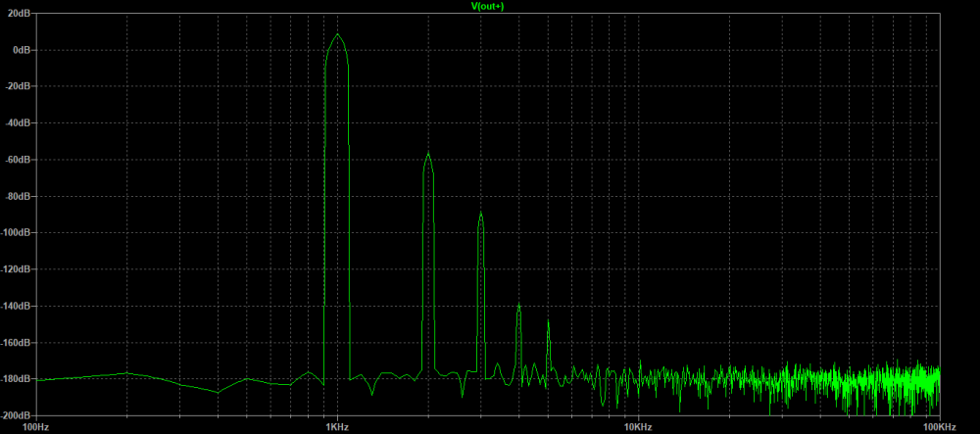
Task: Click the -40dB vertical axis label
Action: pos(20,123)
